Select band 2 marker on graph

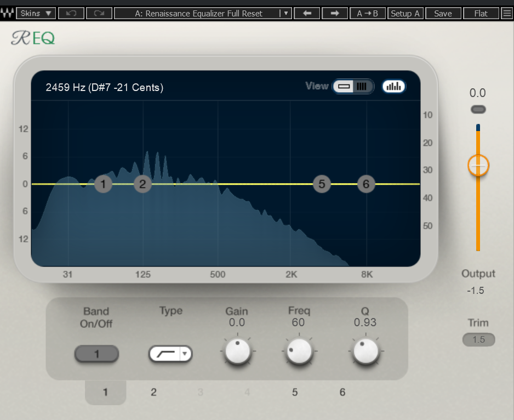coord(142,184)
